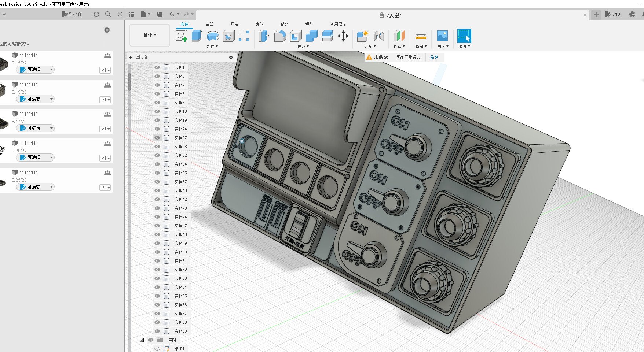Click 可编辑 button for 8/25/22 document
Screen dimensions: 644x352
pyautogui.click(x=35, y=187)
